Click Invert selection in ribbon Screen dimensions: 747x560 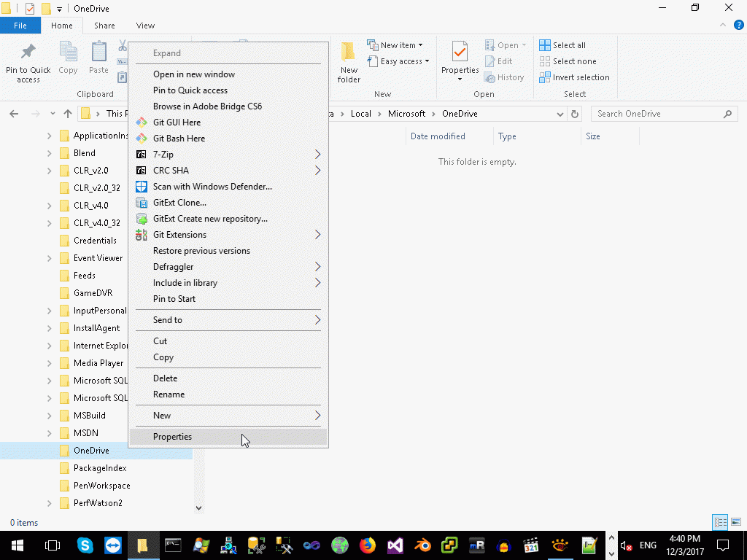(x=575, y=77)
